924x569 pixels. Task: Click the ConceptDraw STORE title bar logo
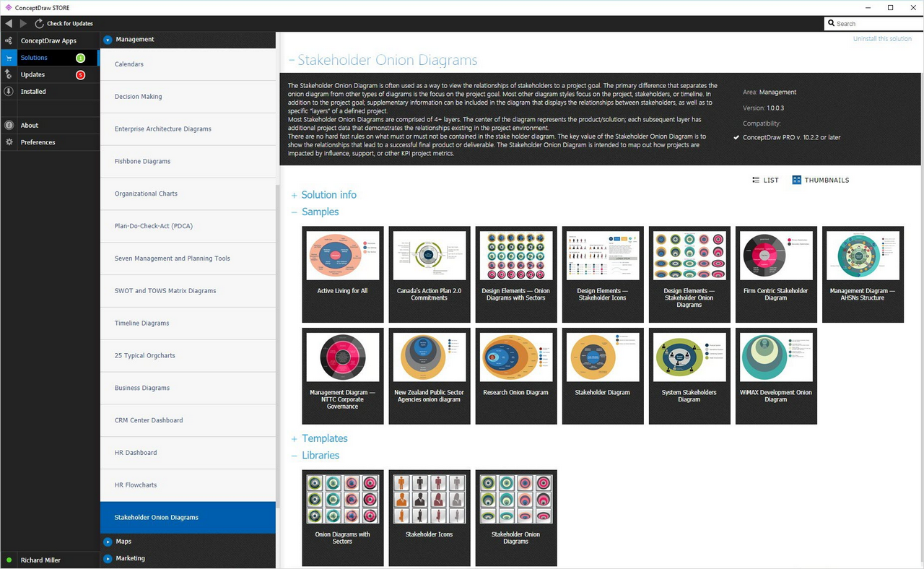pyautogui.click(x=8, y=7)
